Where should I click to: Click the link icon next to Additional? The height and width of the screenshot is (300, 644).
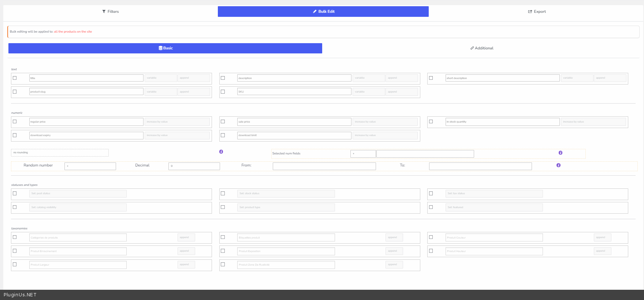click(472, 48)
